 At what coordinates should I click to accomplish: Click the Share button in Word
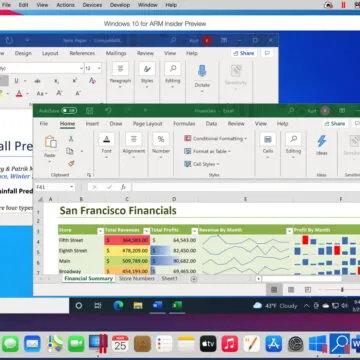[243, 53]
